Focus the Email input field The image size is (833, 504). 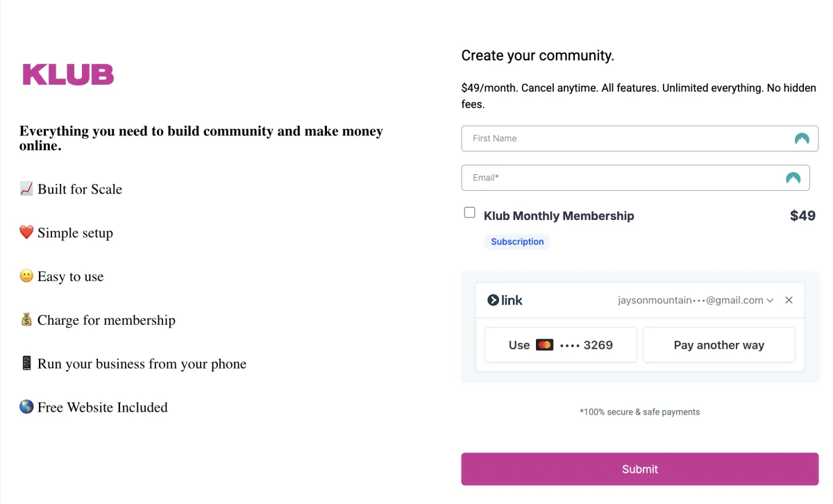tap(636, 178)
